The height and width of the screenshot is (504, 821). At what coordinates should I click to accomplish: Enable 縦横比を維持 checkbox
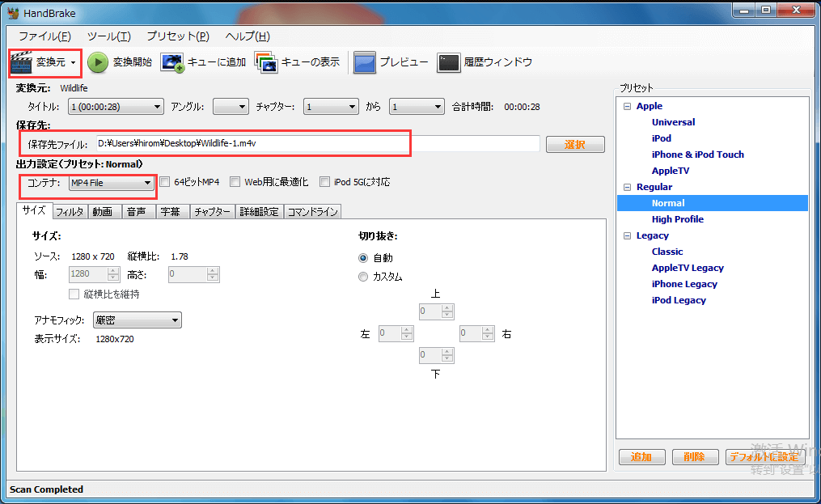(74, 293)
